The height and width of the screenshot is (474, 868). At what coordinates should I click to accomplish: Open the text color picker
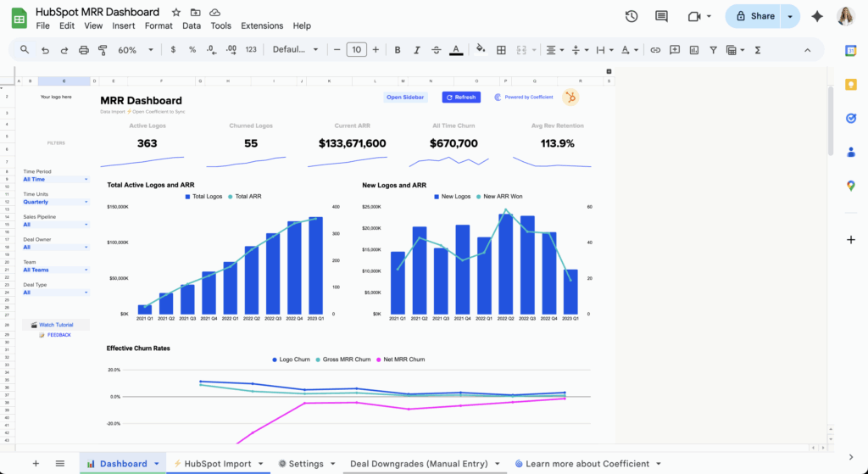pyautogui.click(x=455, y=50)
